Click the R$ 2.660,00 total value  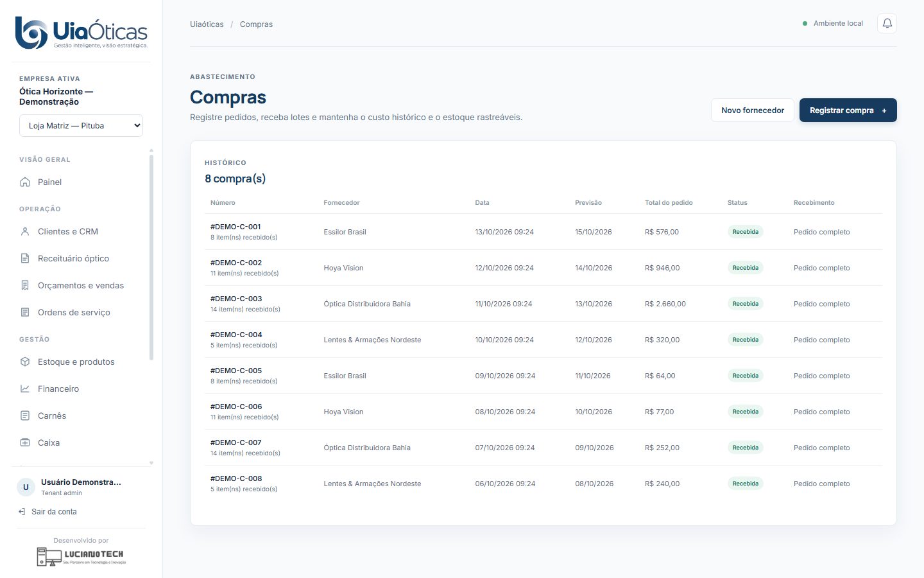pos(665,304)
